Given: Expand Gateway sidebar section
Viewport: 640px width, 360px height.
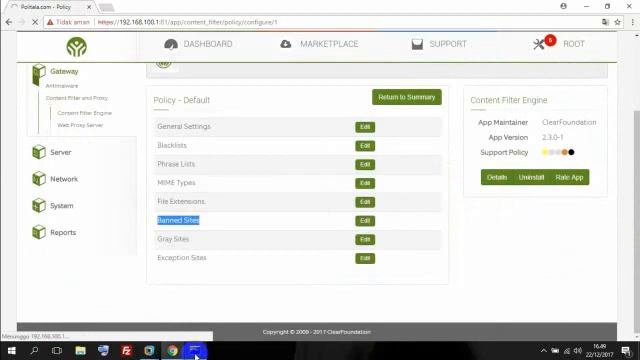Looking at the screenshot, I should [64, 71].
